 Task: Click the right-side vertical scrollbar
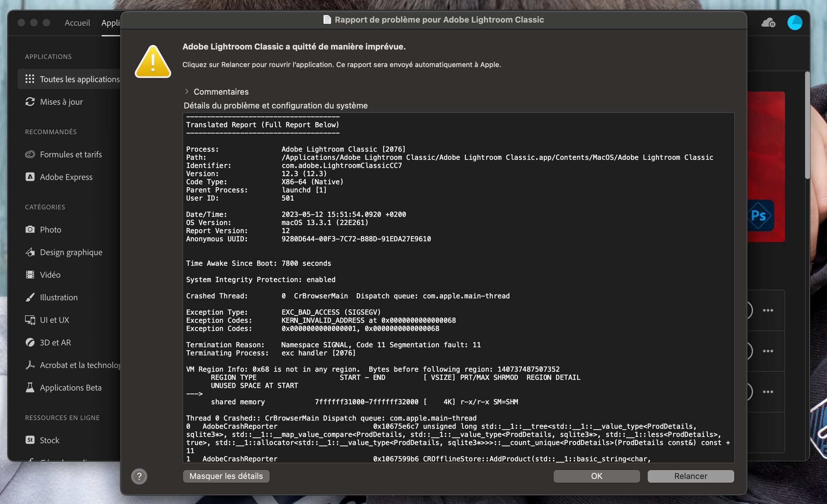[x=807, y=126]
